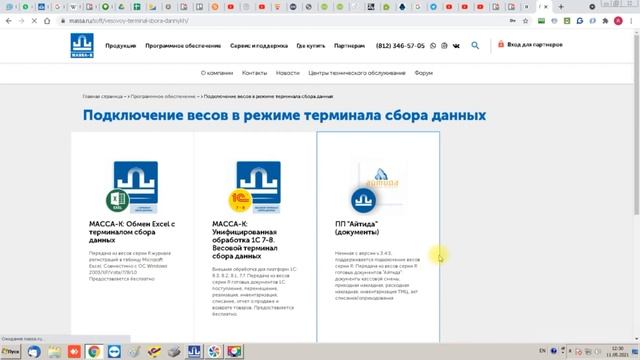The width and height of the screenshot is (640, 360).
Task: Close the active browser tab
Action: [x=546, y=7]
